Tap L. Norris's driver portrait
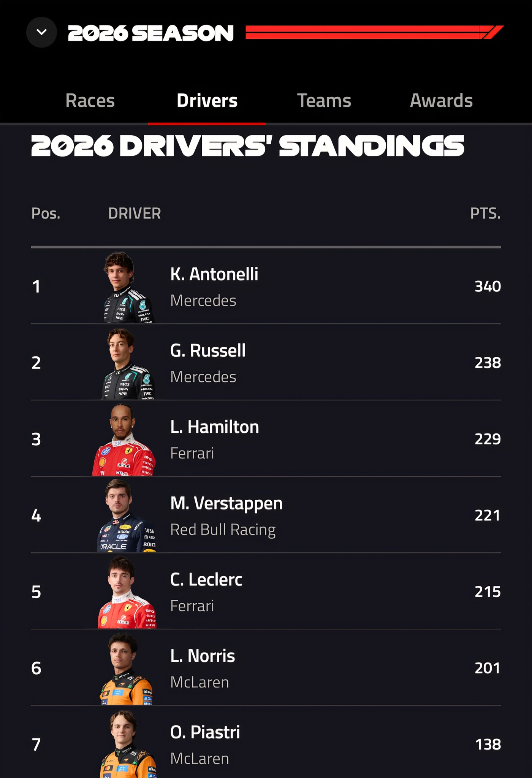The image size is (532, 778). point(127,669)
